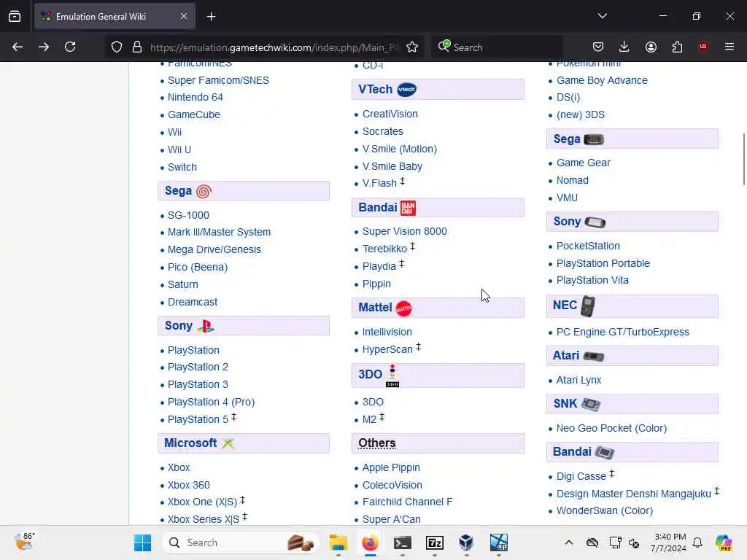The width and height of the screenshot is (747, 560).
Task: Click the SNK handheld icon
Action: click(591, 404)
